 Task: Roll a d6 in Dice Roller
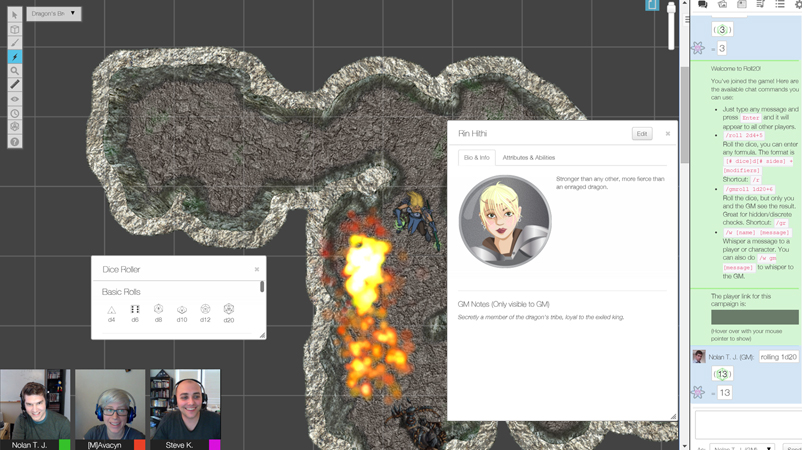coord(135,313)
